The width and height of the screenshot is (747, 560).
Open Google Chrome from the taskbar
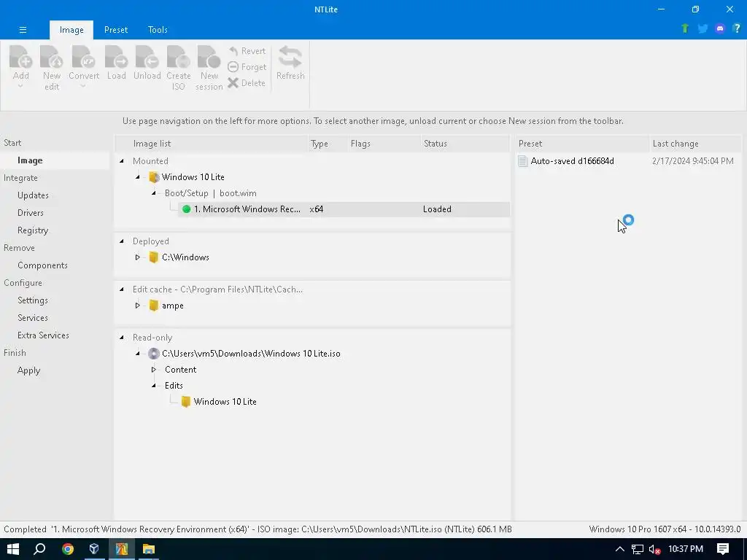click(x=68, y=549)
